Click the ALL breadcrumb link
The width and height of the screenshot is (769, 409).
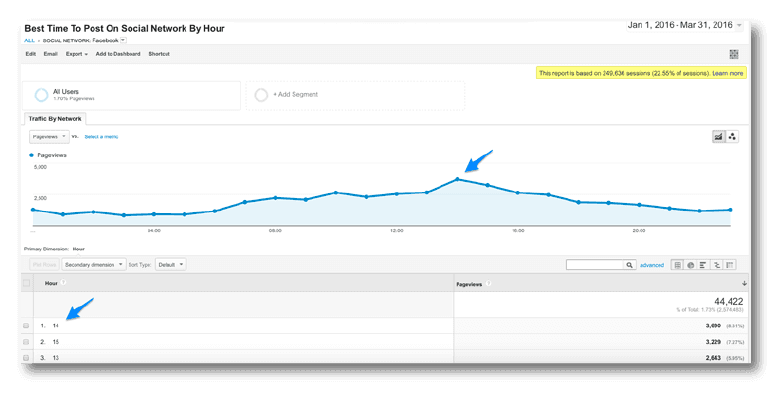29,40
